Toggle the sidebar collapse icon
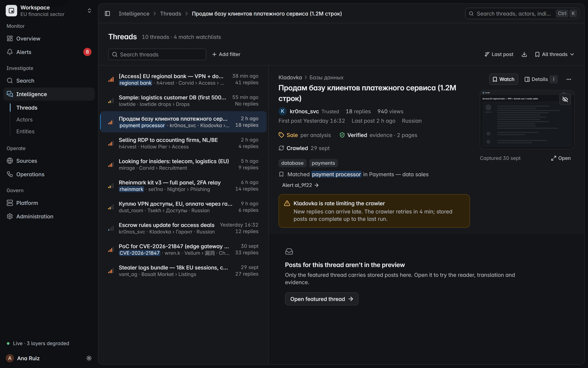Image resolution: width=588 pixels, height=368 pixels. [107, 14]
